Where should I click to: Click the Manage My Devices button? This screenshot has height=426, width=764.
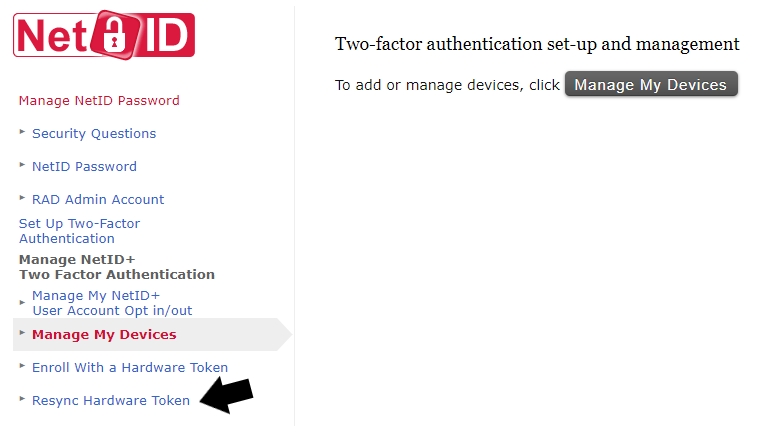click(651, 85)
